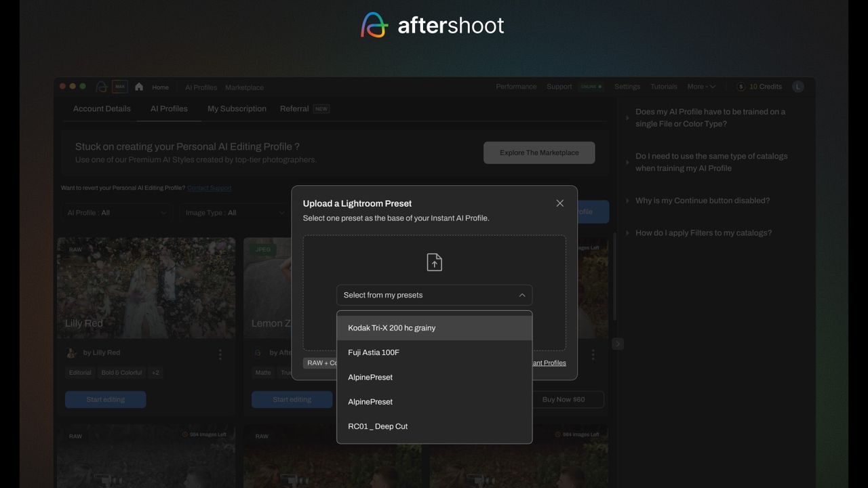Click the Lilly Red author avatar icon

point(71,353)
